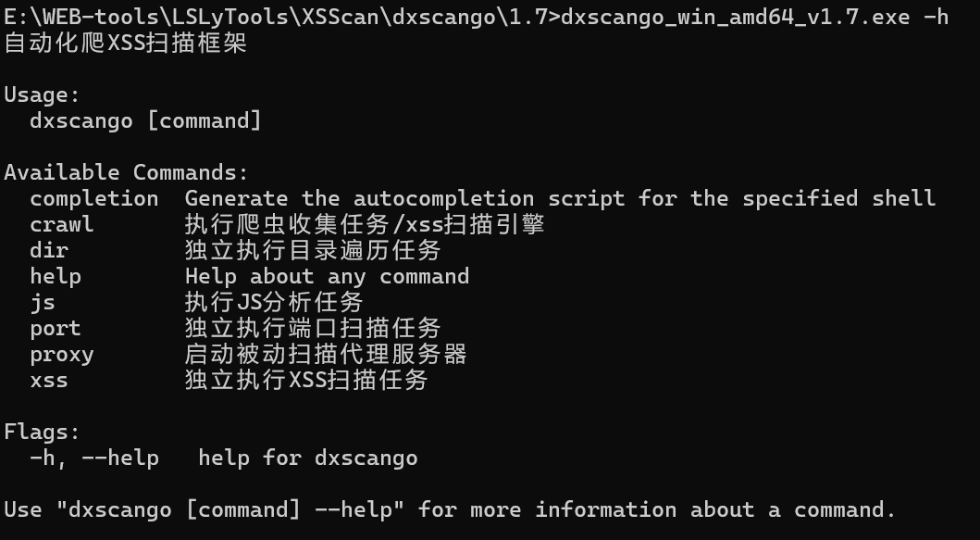Click the "proxy" command name

(x=62, y=354)
